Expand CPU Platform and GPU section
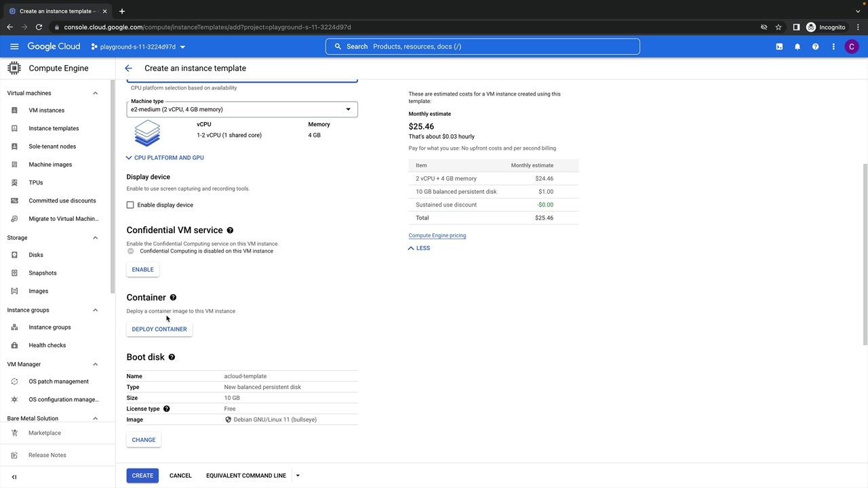 [165, 158]
